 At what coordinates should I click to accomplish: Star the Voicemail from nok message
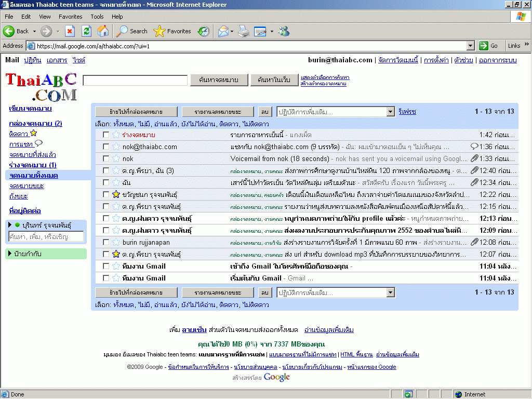point(116,159)
